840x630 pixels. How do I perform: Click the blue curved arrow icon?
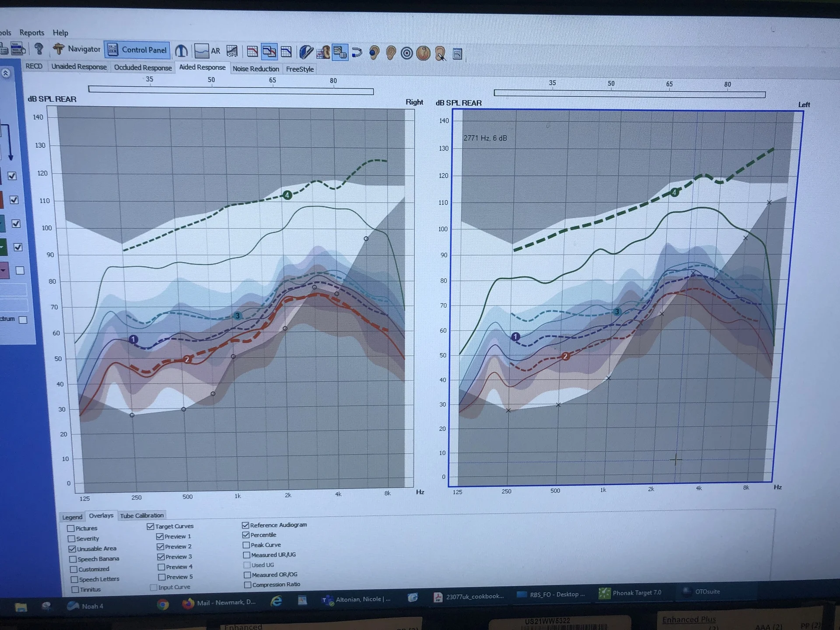pos(357,53)
